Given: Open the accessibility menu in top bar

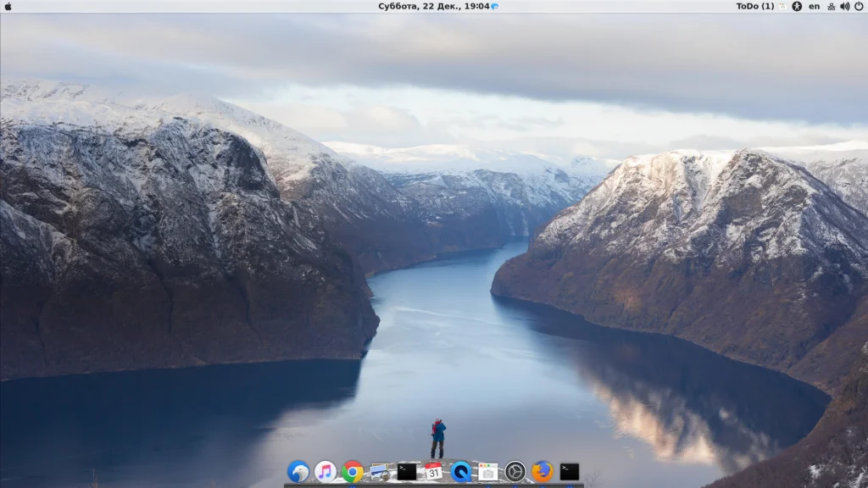Looking at the screenshot, I should tap(797, 6).
